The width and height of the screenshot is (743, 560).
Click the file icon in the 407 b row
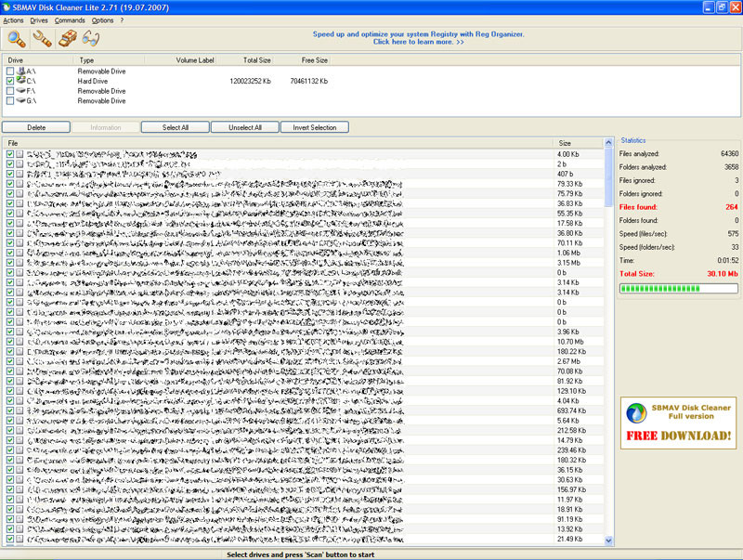pos(20,174)
